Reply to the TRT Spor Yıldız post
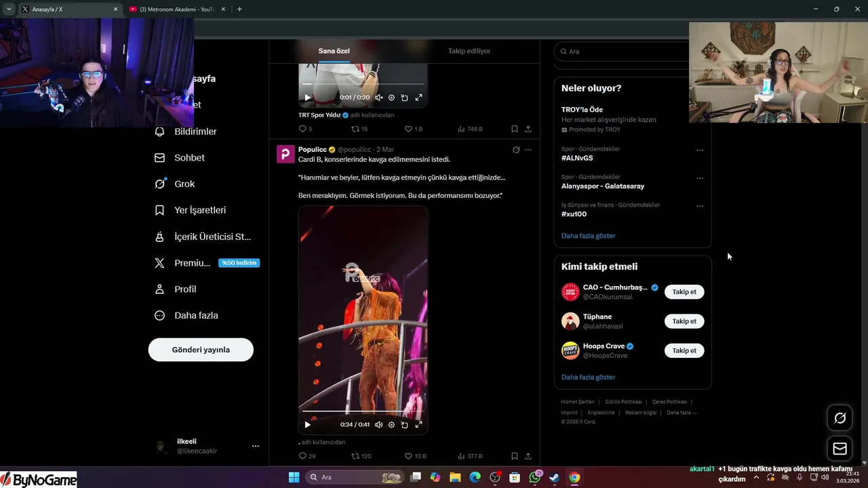The image size is (868, 488). click(305, 129)
